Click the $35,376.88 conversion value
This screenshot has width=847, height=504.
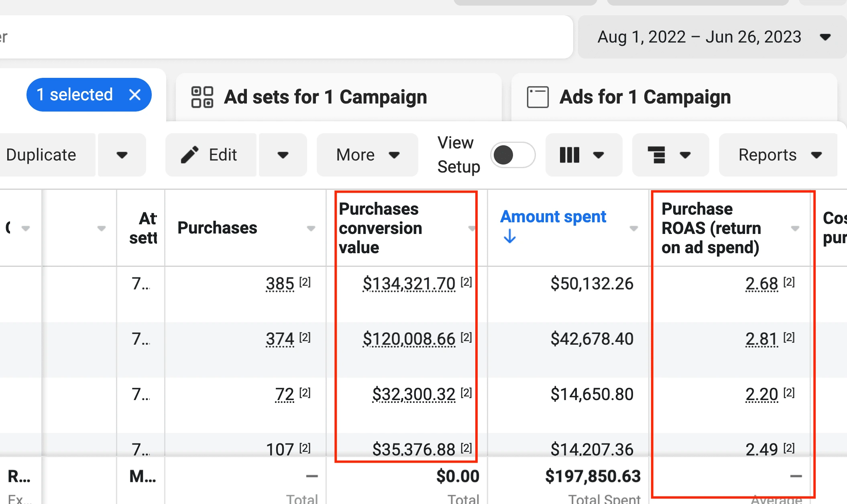[x=413, y=449]
